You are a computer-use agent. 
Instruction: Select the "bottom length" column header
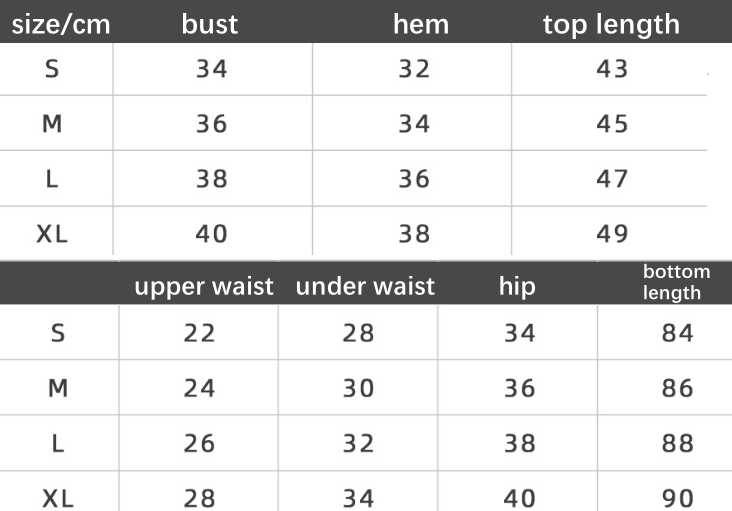click(x=676, y=282)
